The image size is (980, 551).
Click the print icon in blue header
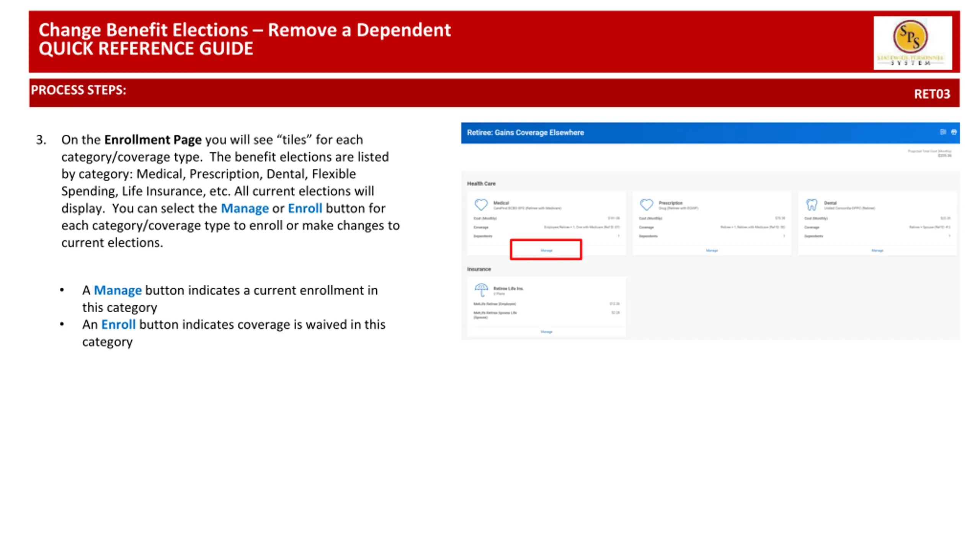click(954, 132)
